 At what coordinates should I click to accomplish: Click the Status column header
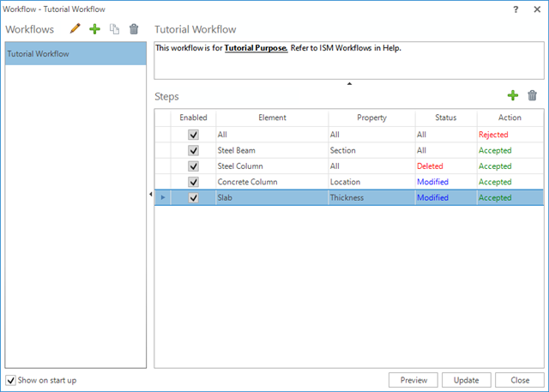[446, 118]
